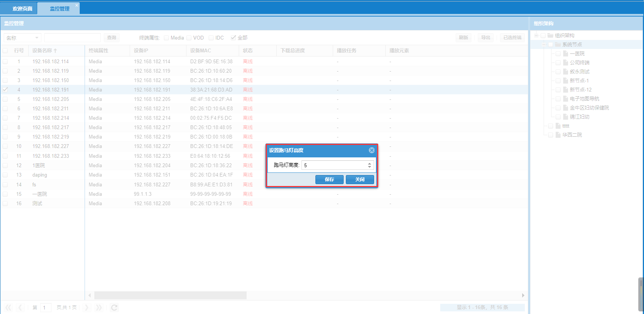
Task: Switch to the 监控管理 tab
Action: click(59, 8)
